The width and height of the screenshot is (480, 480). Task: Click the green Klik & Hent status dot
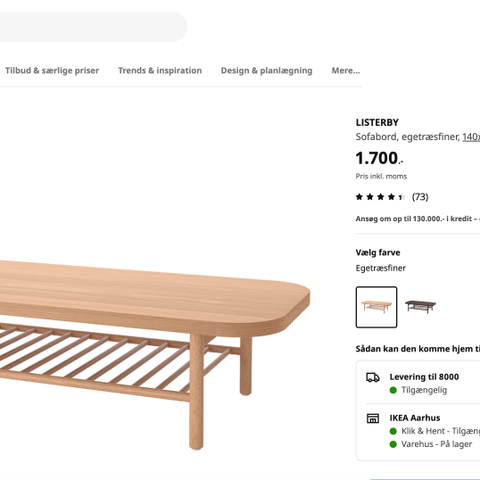point(393,431)
